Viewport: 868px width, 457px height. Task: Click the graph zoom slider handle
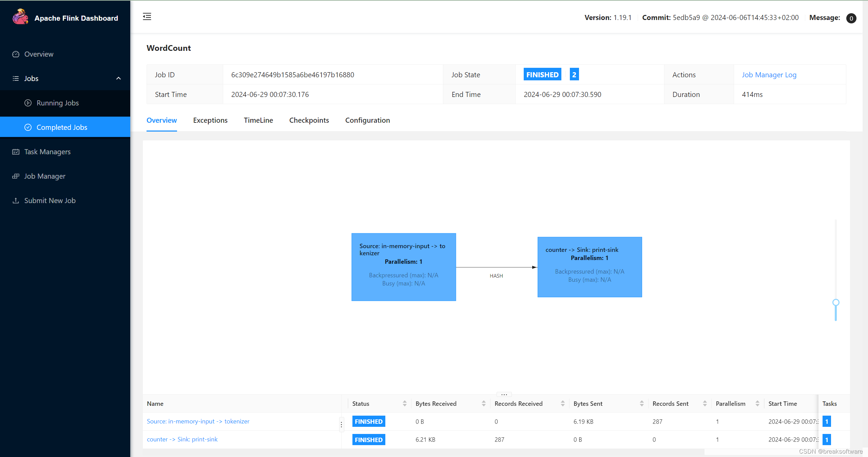[836, 302]
